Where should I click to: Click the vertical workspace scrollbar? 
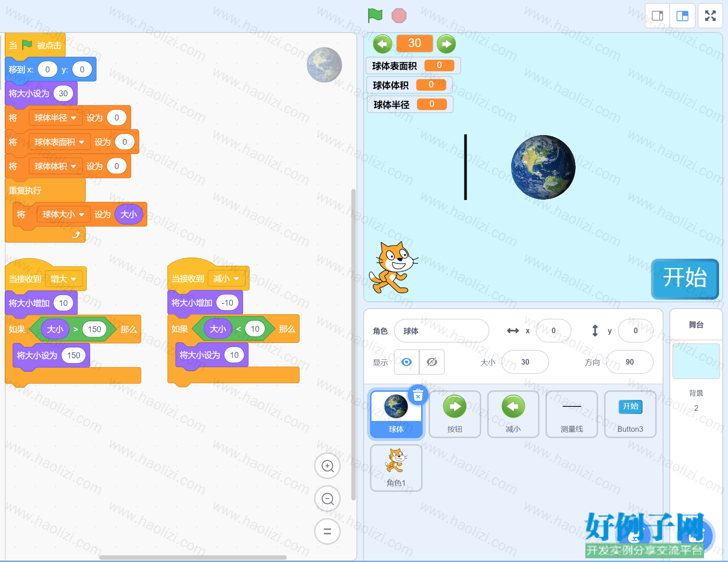coord(353,344)
